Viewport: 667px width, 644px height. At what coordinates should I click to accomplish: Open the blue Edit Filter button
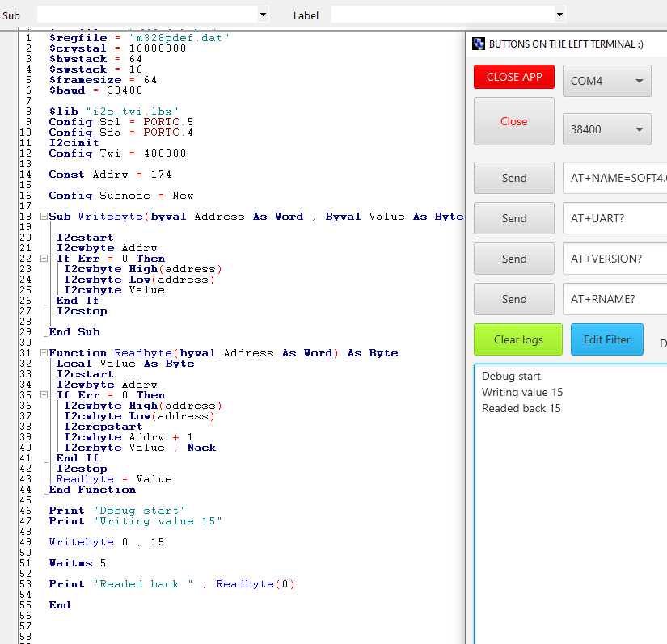[606, 339]
